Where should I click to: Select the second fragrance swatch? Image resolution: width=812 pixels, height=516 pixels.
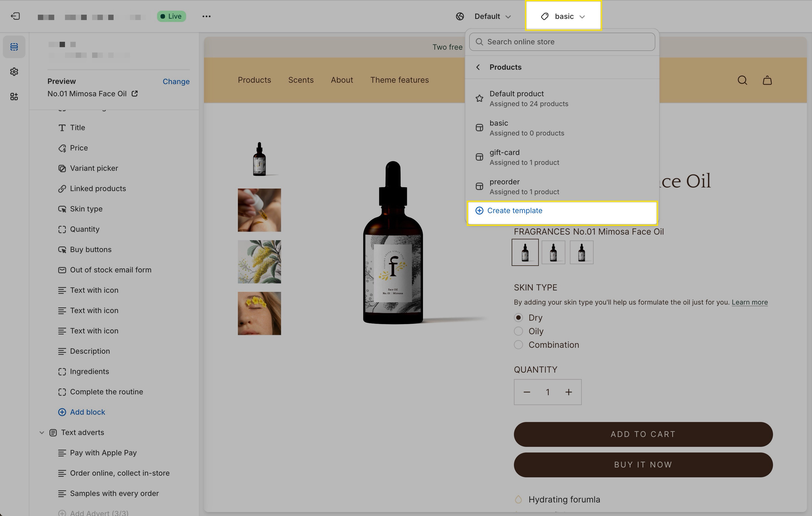click(x=553, y=252)
